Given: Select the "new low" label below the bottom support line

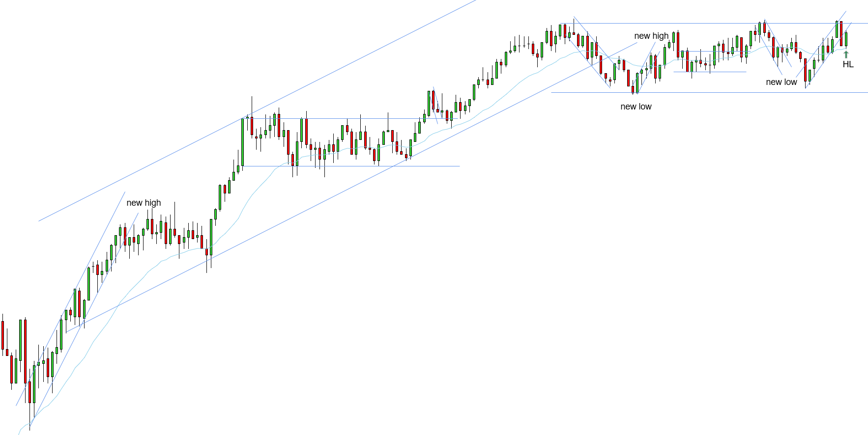Looking at the screenshot, I should (x=636, y=107).
